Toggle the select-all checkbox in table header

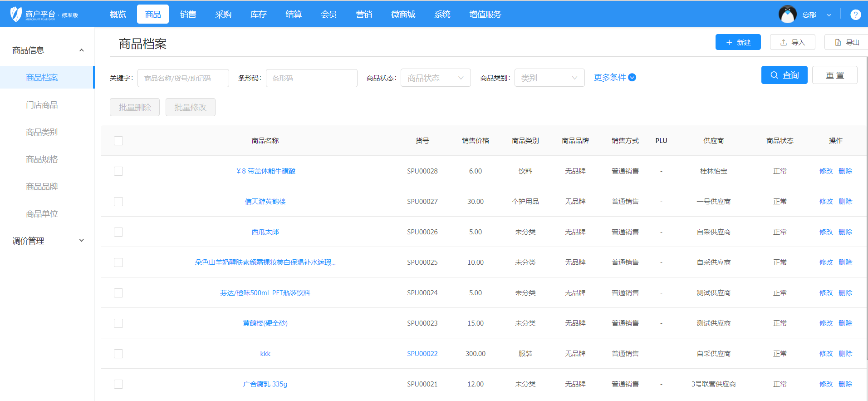coord(118,141)
